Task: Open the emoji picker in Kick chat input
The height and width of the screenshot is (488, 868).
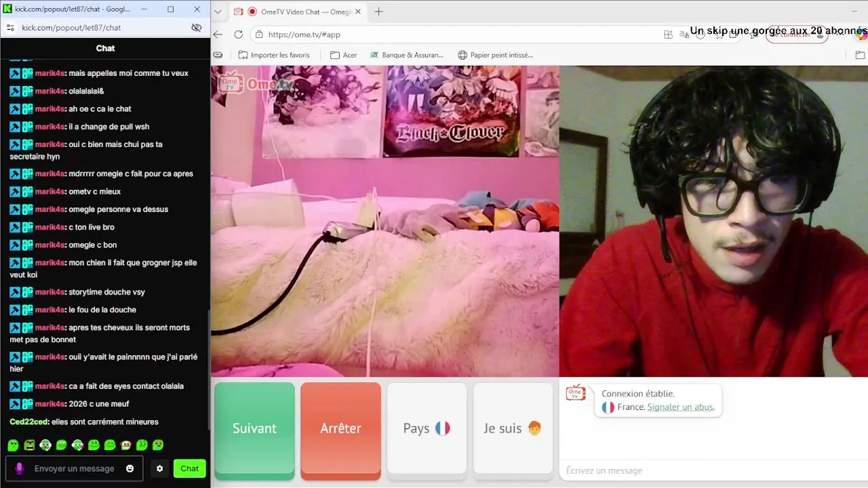Action: pos(130,468)
